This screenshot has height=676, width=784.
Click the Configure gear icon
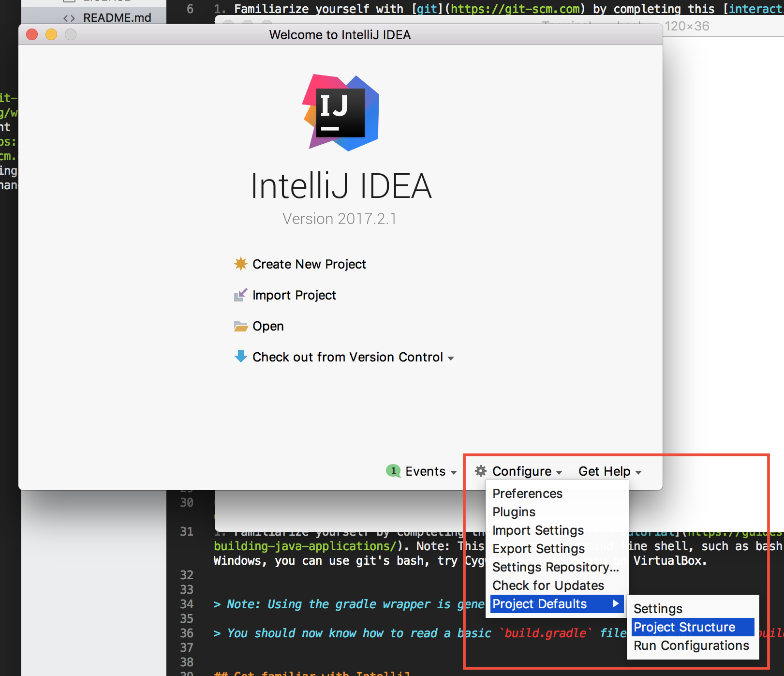[480, 471]
